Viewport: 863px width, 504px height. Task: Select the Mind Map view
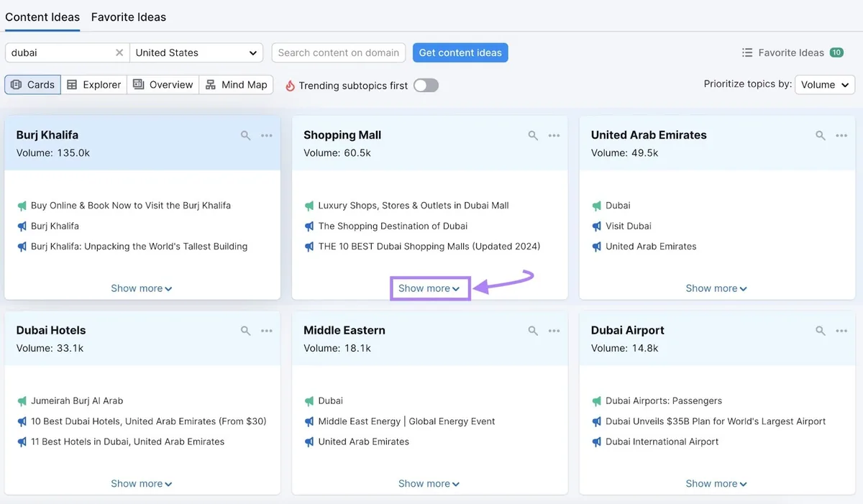coord(237,85)
